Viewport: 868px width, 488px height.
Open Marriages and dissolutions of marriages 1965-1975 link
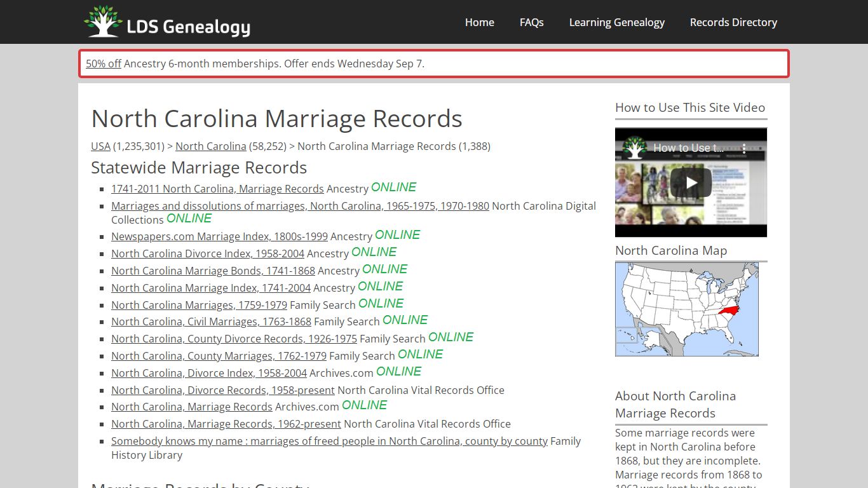pos(300,206)
